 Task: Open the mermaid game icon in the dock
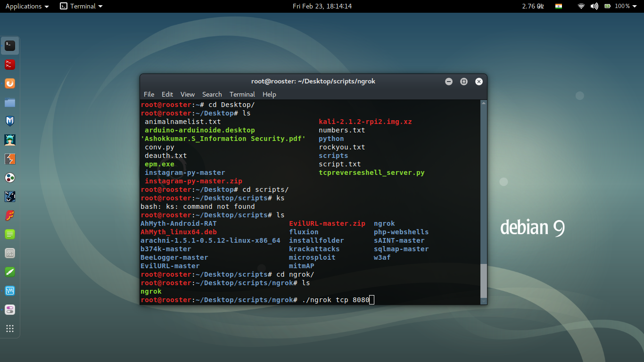tap(10, 140)
